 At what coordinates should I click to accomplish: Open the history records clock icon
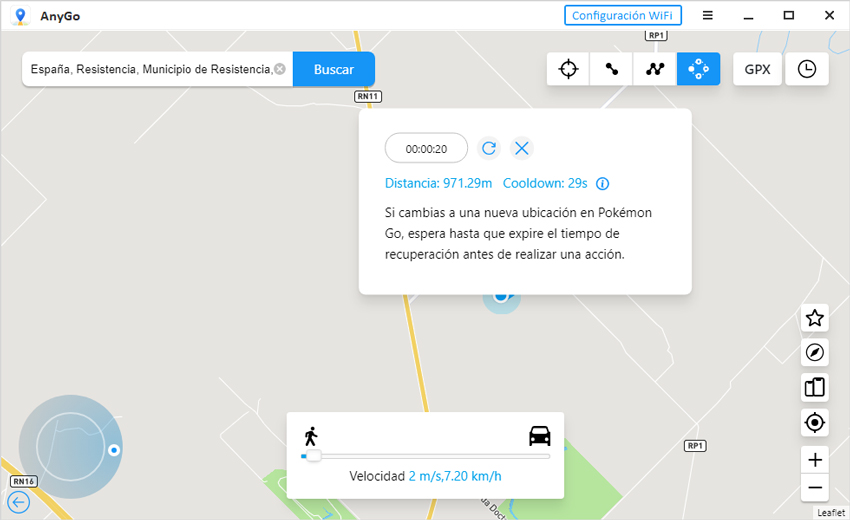(x=807, y=69)
